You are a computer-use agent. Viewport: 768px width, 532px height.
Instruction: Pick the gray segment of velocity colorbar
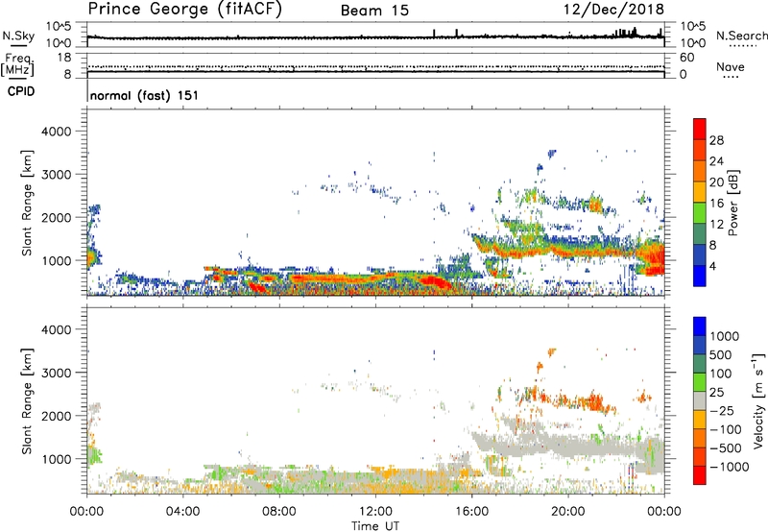(700, 400)
